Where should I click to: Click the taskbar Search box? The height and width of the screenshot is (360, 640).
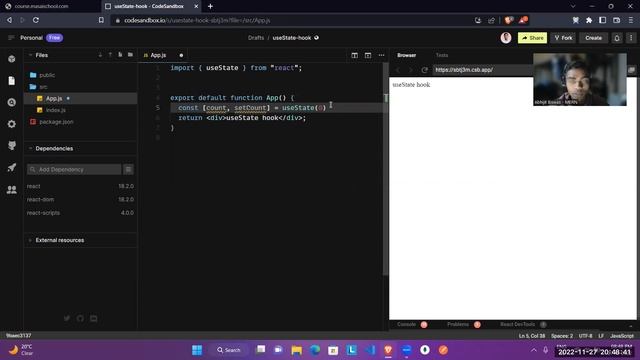(229, 350)
